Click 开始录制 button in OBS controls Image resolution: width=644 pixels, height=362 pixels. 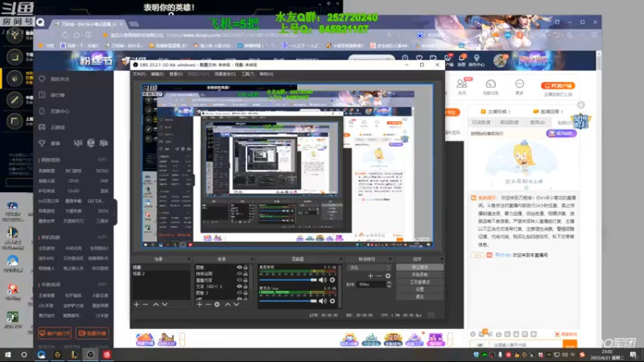(419, 274)
